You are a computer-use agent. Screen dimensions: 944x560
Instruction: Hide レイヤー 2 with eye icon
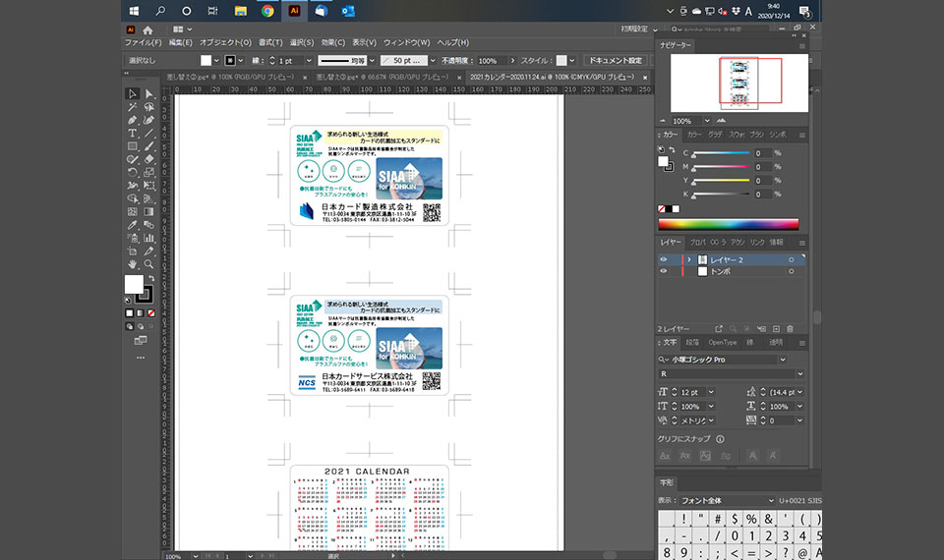(x=664, y=259)
